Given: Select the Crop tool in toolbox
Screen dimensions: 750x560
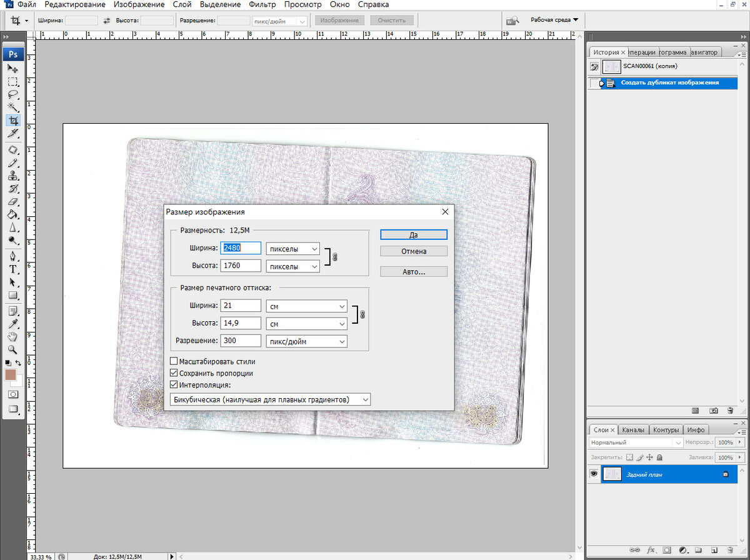Looking at the screenshot, I should pyautogui.click(x=12, y=121).
